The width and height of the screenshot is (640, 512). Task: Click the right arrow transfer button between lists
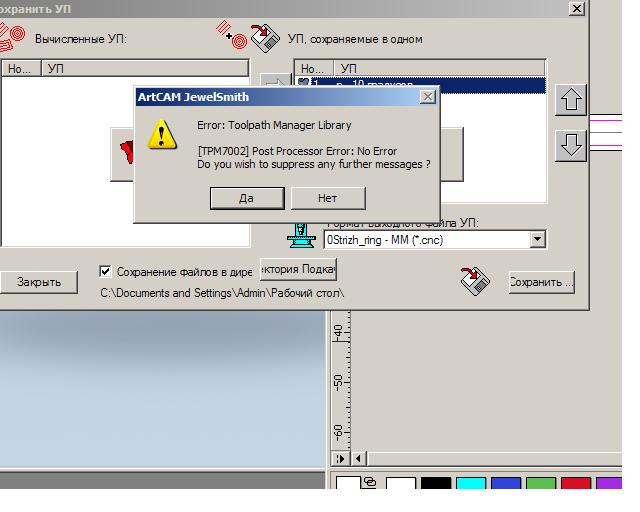(274, 82)
